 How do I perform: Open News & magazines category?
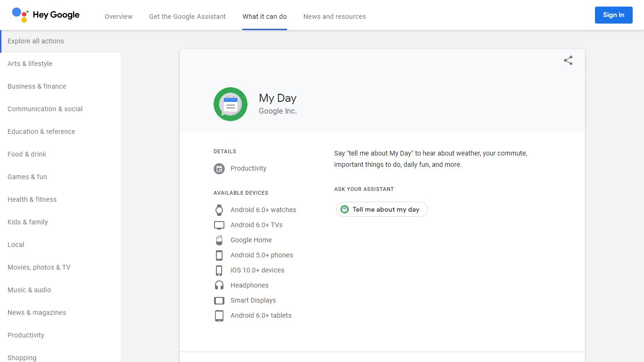tap(60, 313)
